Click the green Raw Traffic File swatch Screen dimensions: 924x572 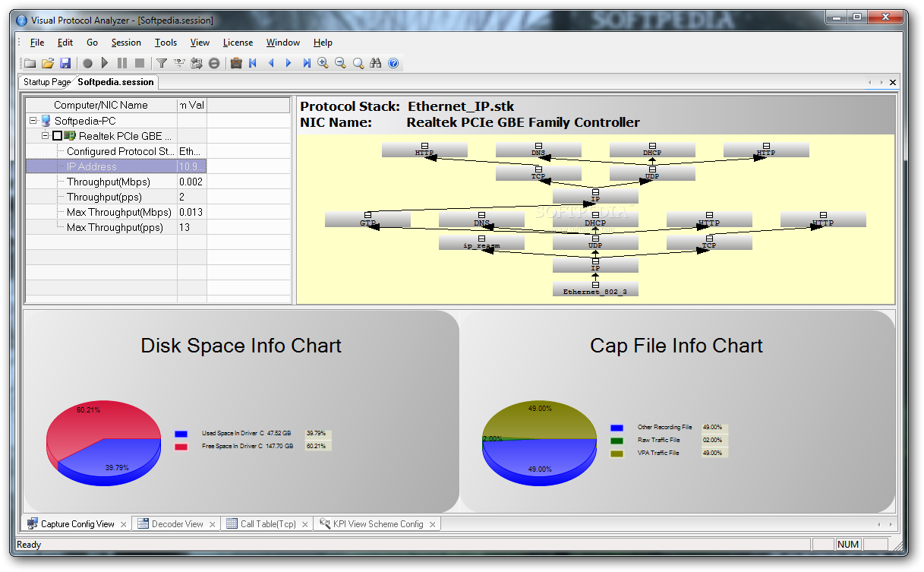pyautogui.click(x=617, y=441)
